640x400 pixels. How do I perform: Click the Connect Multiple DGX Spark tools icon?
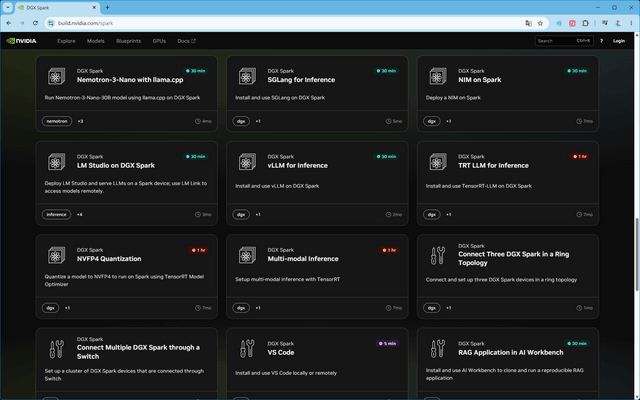coord(56,349)
